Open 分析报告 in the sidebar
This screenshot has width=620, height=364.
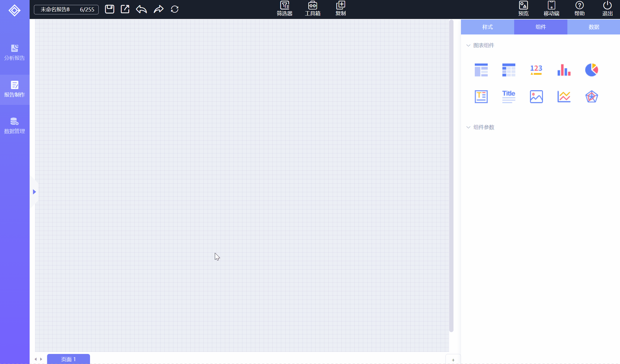coord(15,53)
